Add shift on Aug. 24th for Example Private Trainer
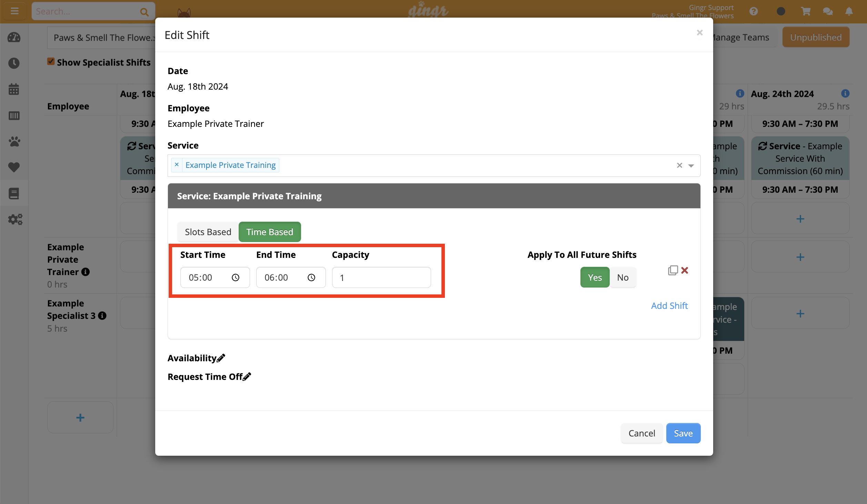The height and width of the screenshot is (504, 867). [x=800, y=257]
